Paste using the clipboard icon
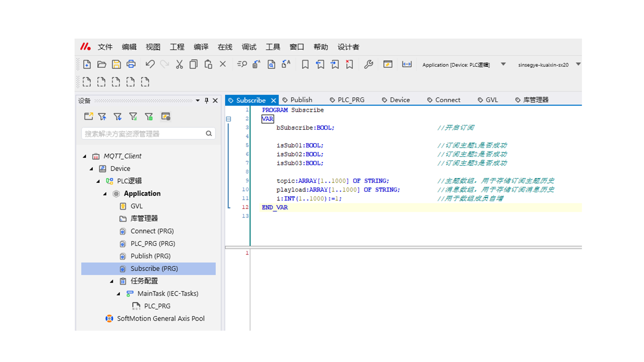This screenshot has width=644, height=362. [208, 64]
